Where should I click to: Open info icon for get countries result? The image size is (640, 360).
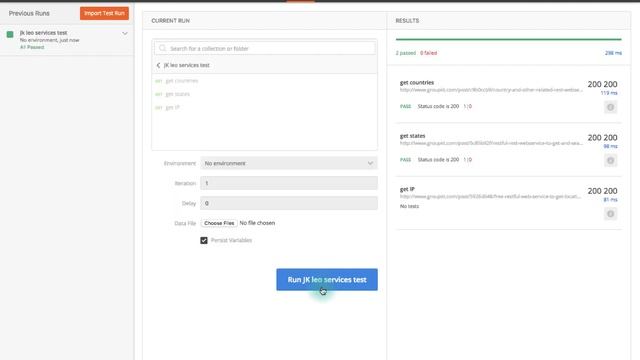[610, 107]
